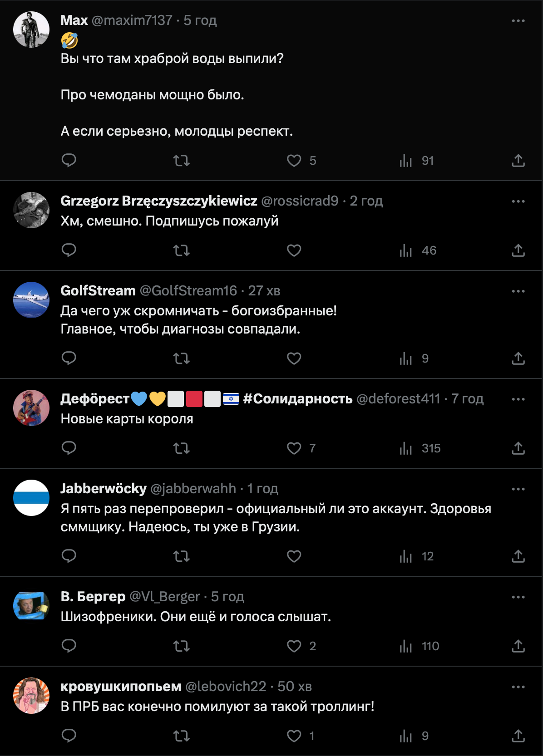The width and height of the screenshot is (543, 756).
Task: Expand more menu on GolfStream's tweet
Action: (518, 291)
